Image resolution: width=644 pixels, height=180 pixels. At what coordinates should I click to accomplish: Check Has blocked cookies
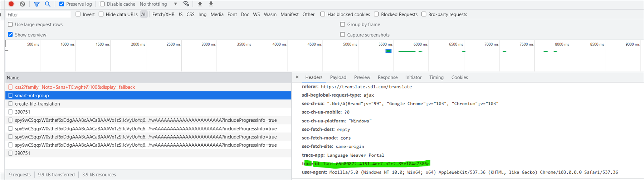coord(323,14)
